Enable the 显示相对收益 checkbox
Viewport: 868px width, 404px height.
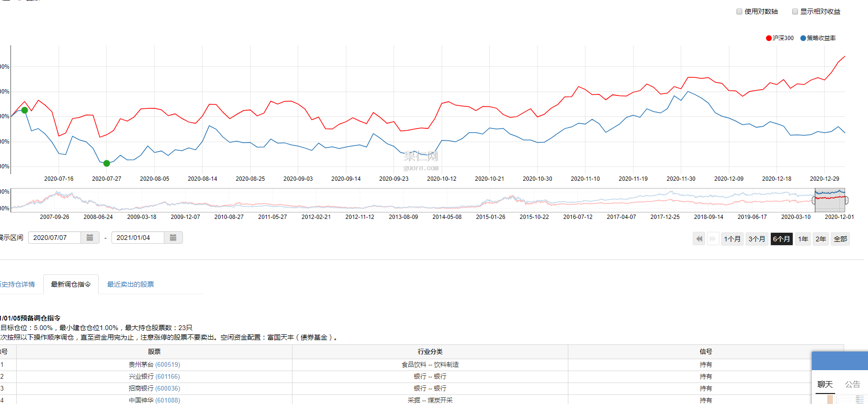(x=795, y=11)
